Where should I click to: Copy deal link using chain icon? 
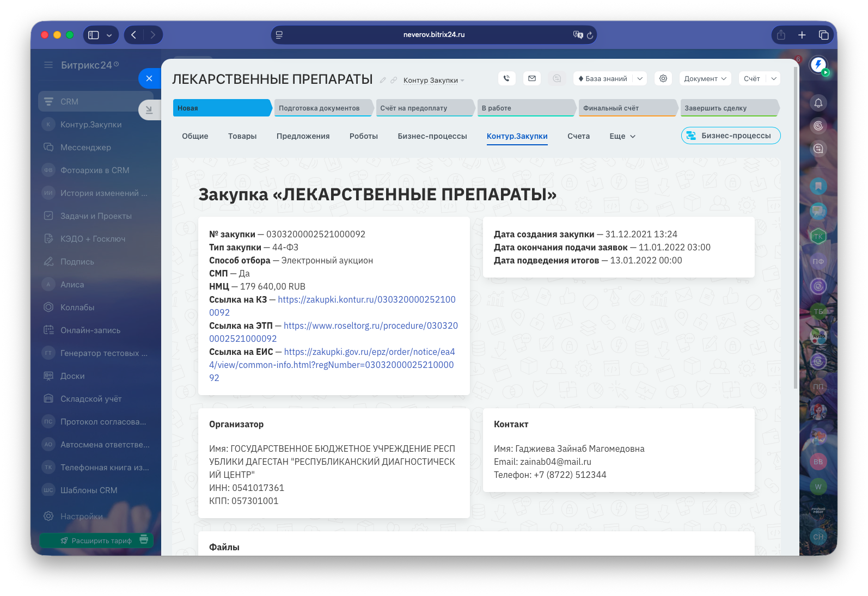tap(394, 80)
